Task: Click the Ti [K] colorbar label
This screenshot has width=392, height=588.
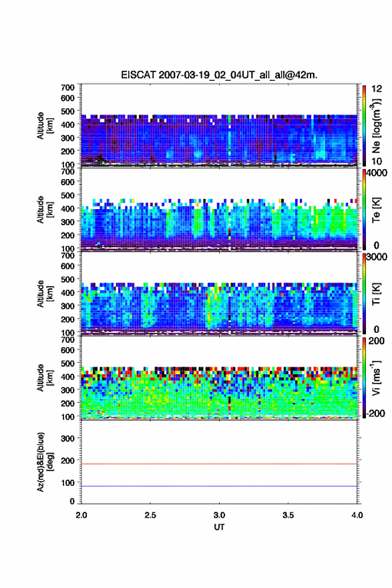Action: [x=376, y=294]
